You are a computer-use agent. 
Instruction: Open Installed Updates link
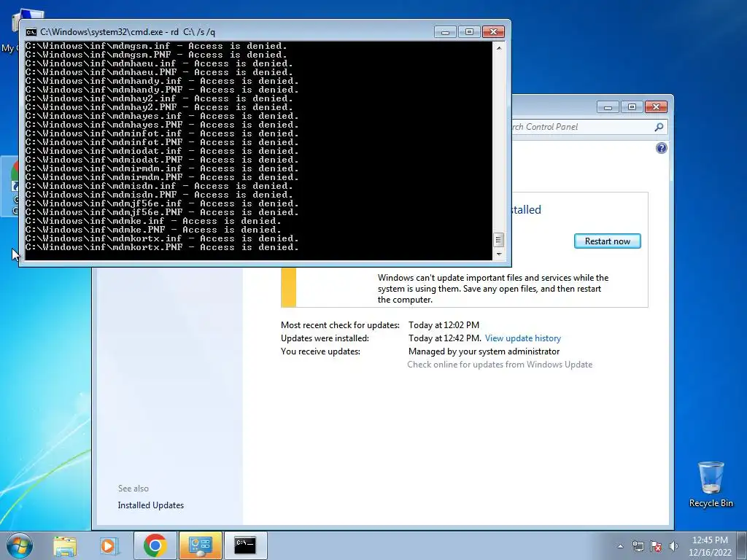coord(150,505)
